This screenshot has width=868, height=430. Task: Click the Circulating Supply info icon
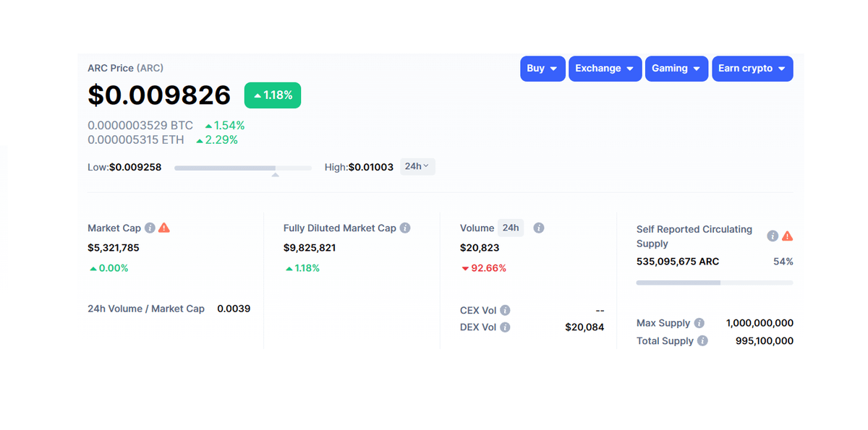click(x=773, y=236)
